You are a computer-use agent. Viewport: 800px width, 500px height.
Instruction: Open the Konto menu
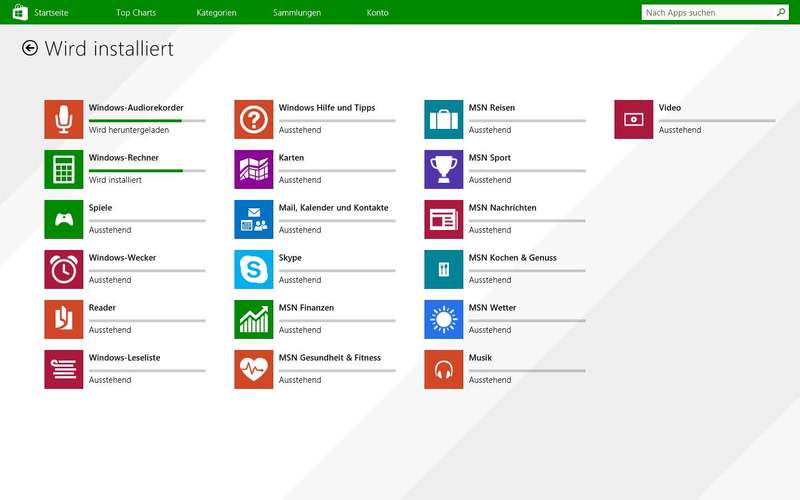click(x=377, y=13)
